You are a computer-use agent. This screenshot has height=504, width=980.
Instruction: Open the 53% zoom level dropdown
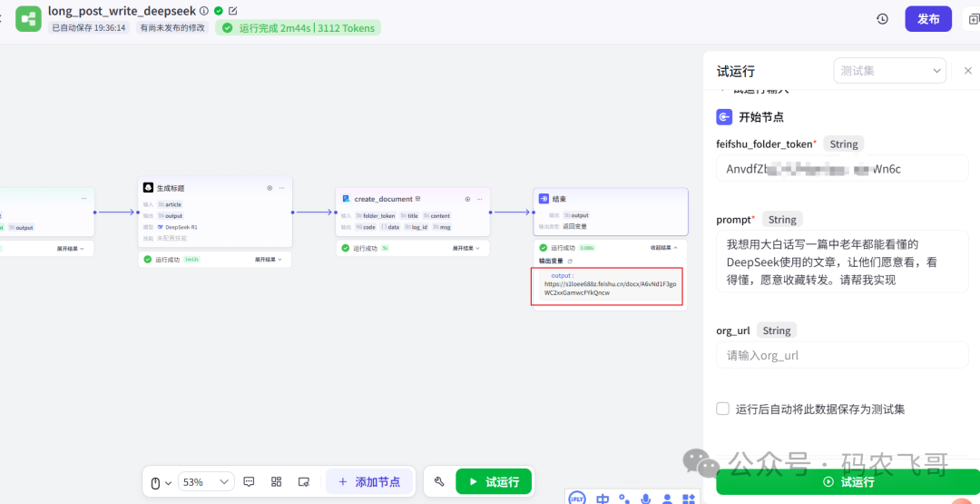[206, 482]
